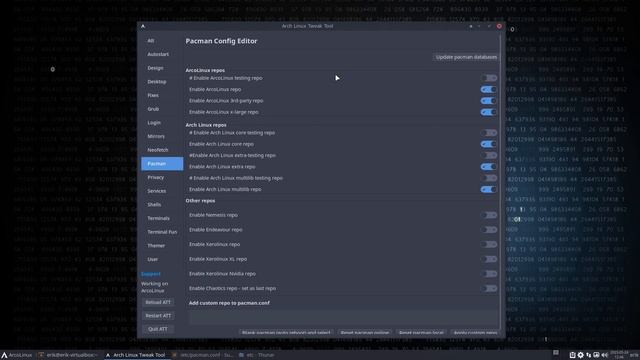The width and height of the screenshot is (640, 360).
Task: Click the pin icon in titlebar
Action: [471, 26]
